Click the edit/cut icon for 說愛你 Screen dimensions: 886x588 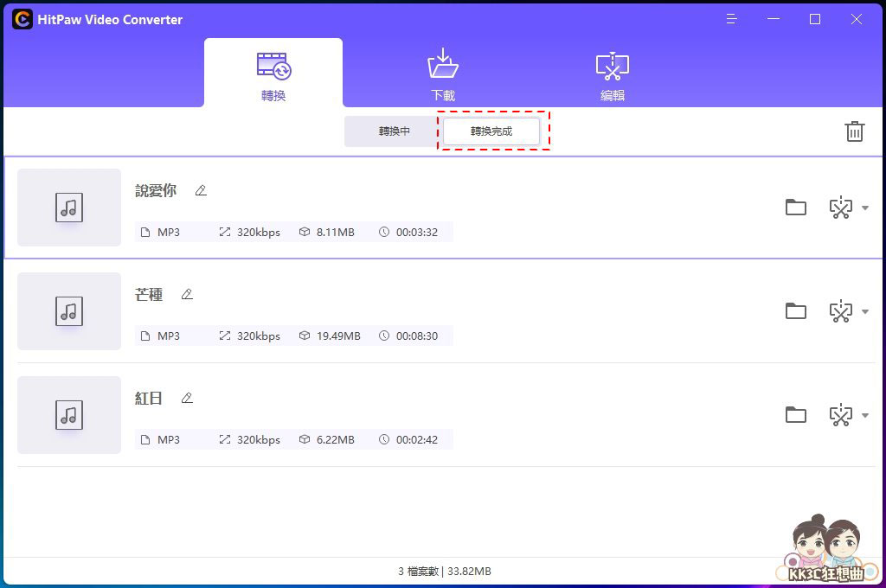tap(840, 208)
